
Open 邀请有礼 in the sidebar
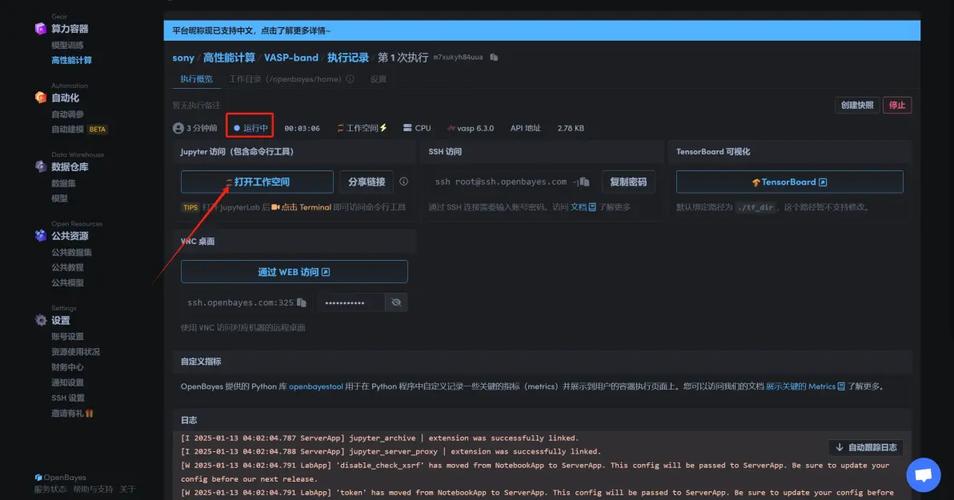point(72,413)
